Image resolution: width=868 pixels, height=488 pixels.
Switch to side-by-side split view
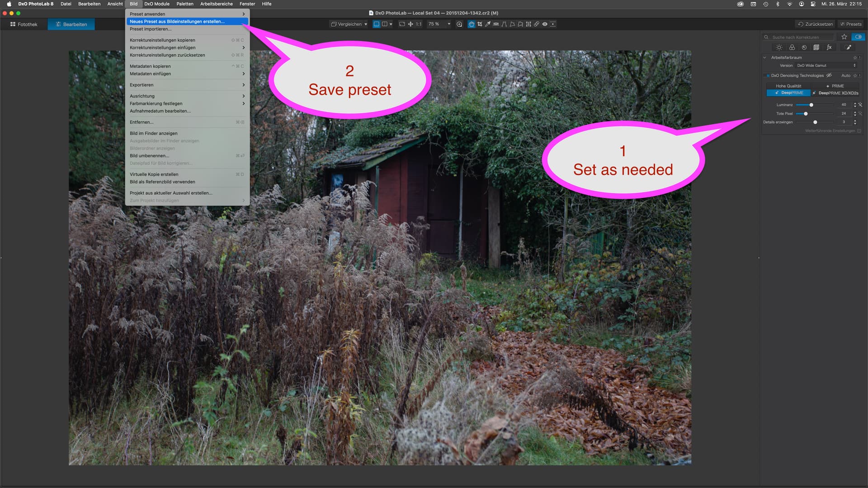tap(384, 24)
